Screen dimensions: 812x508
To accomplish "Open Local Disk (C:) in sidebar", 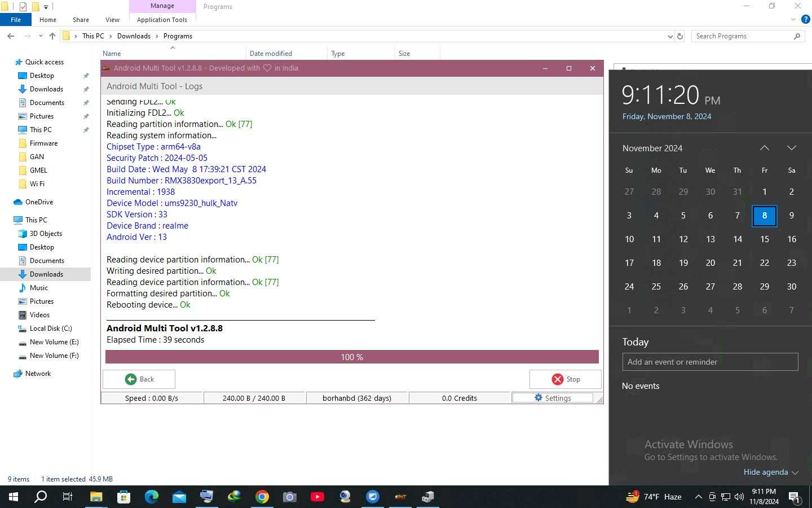I will point(51,329).
